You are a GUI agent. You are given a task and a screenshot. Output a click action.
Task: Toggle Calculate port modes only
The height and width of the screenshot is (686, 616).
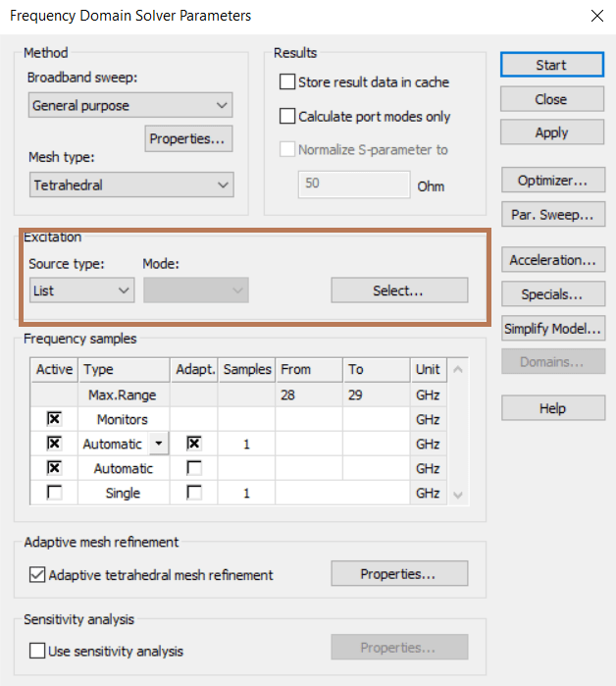pyautogui.click(x=287, y=117)
